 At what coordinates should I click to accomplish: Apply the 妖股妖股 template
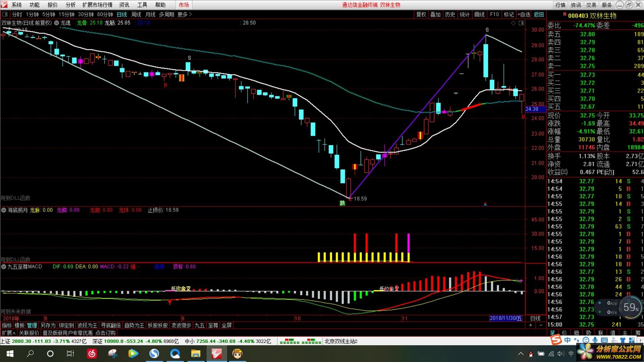coord(158,325)
